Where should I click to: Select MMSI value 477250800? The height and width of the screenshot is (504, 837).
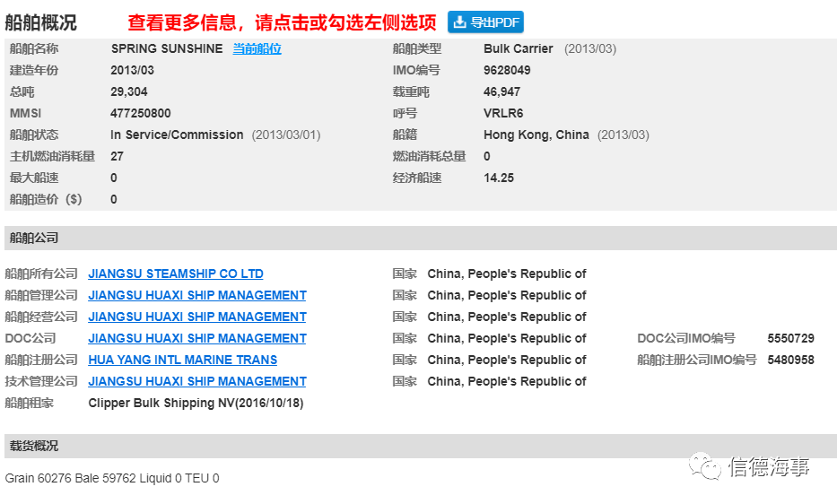tap(140, 113)
